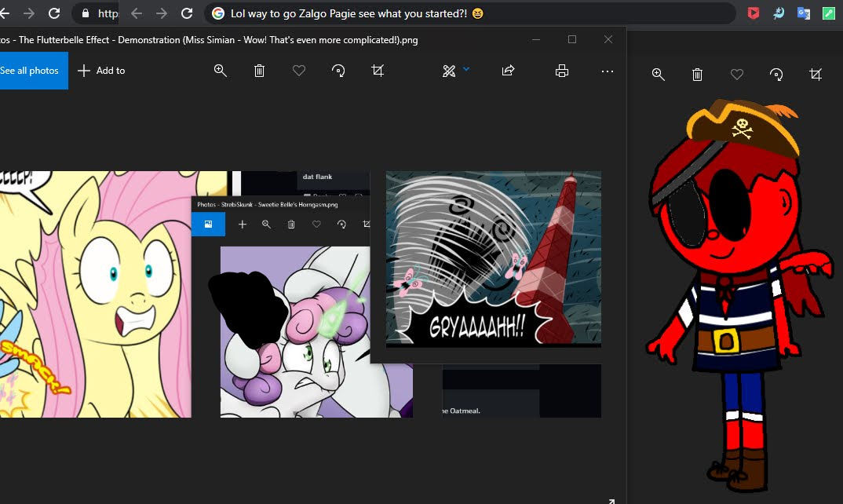This screenshot has width=843, height=504.
Task: Delete photo using front window trash icon
Action: [259, 71]
